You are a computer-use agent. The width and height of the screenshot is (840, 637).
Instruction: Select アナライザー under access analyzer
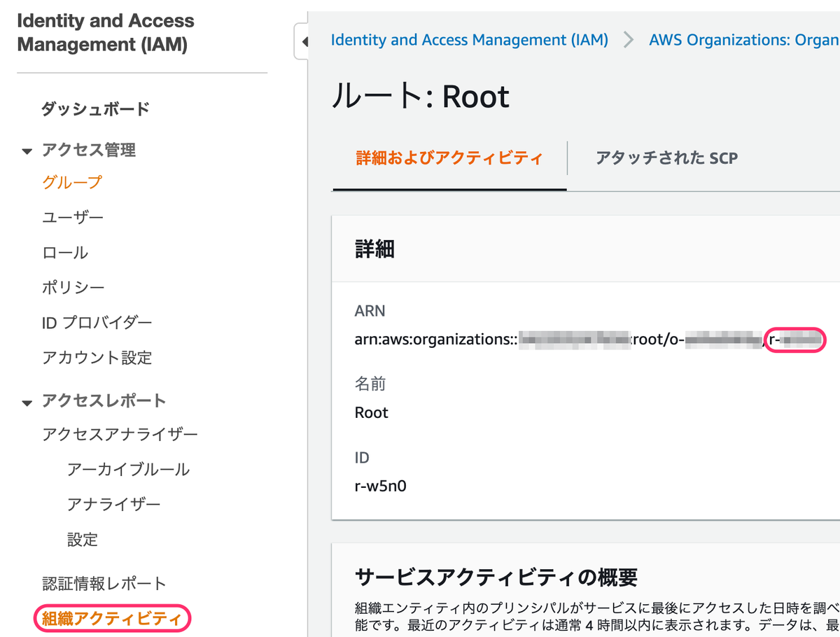(x=114, y=505)
